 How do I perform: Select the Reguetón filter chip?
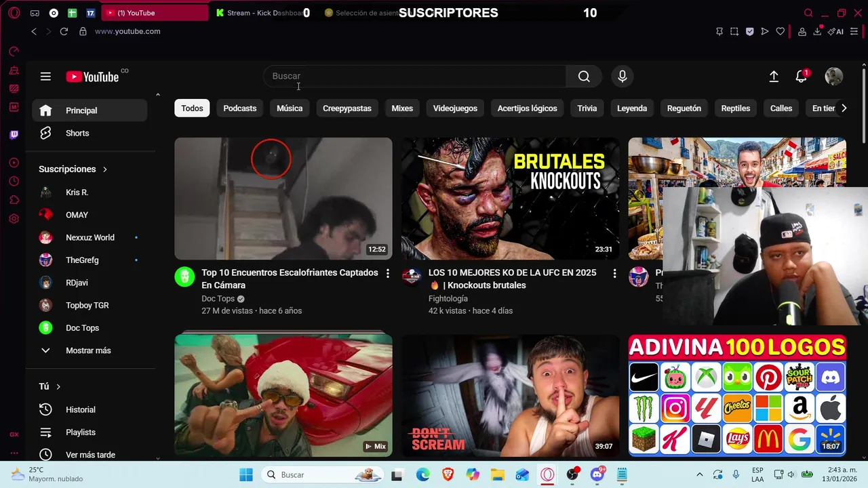[x=684, y=108]
